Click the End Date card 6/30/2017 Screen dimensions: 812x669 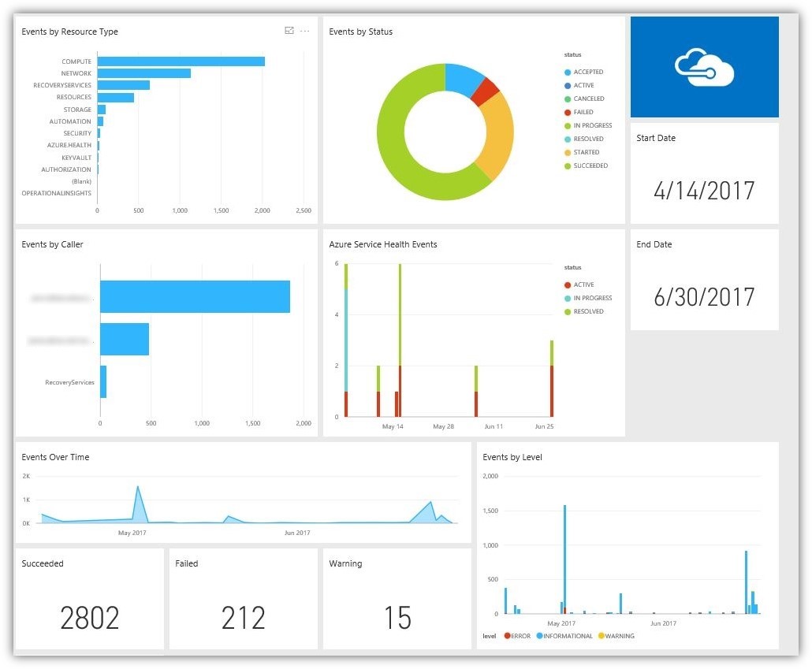point(704,280)
